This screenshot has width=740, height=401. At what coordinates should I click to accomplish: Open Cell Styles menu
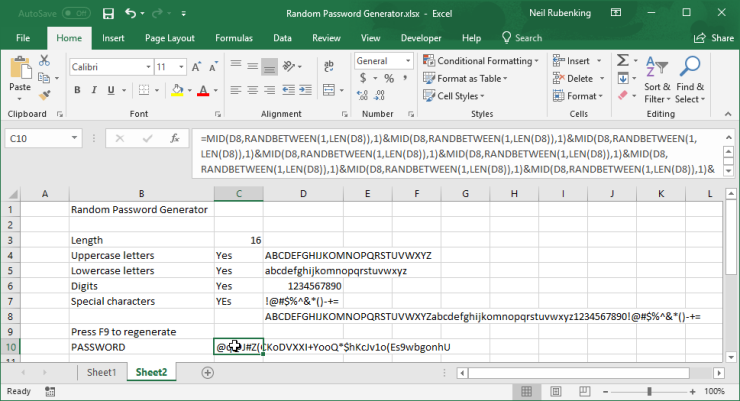coord(454,96)
